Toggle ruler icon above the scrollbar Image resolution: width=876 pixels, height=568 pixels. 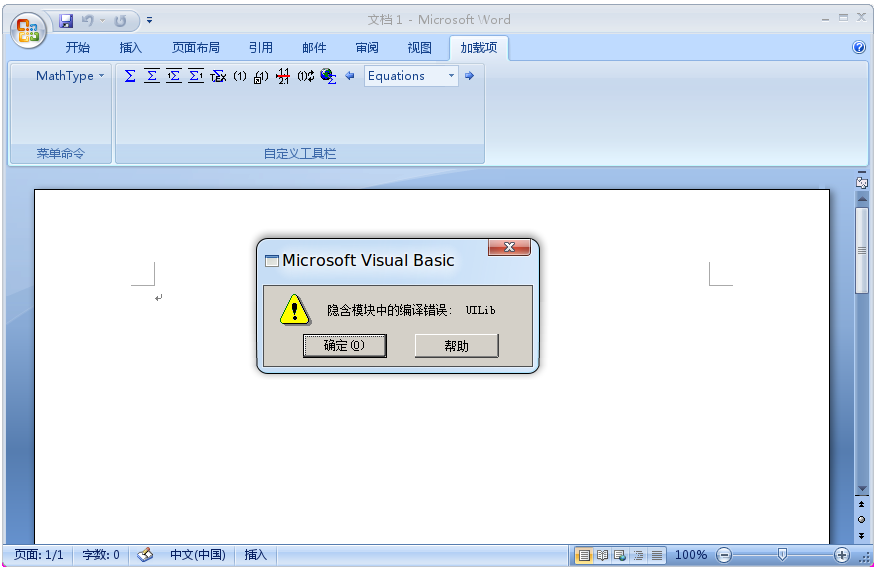tap(861, 181)
